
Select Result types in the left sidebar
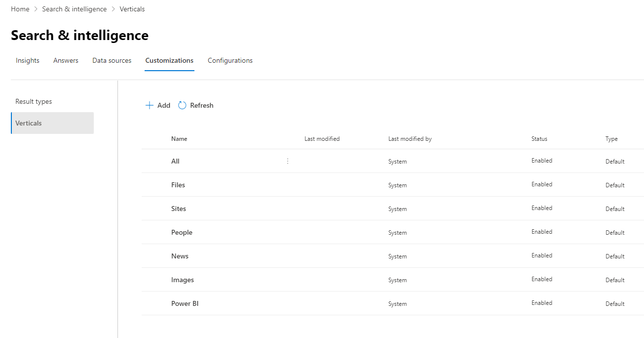(34, 101)
